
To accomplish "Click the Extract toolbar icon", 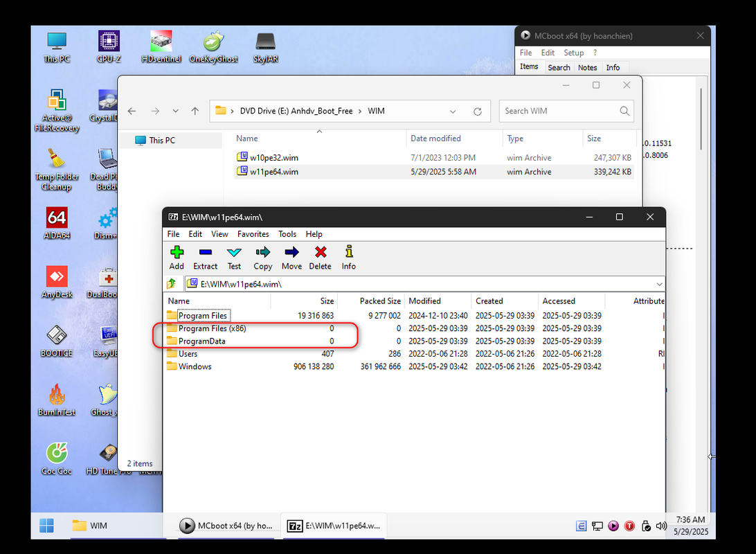I will tap(206, 258).
